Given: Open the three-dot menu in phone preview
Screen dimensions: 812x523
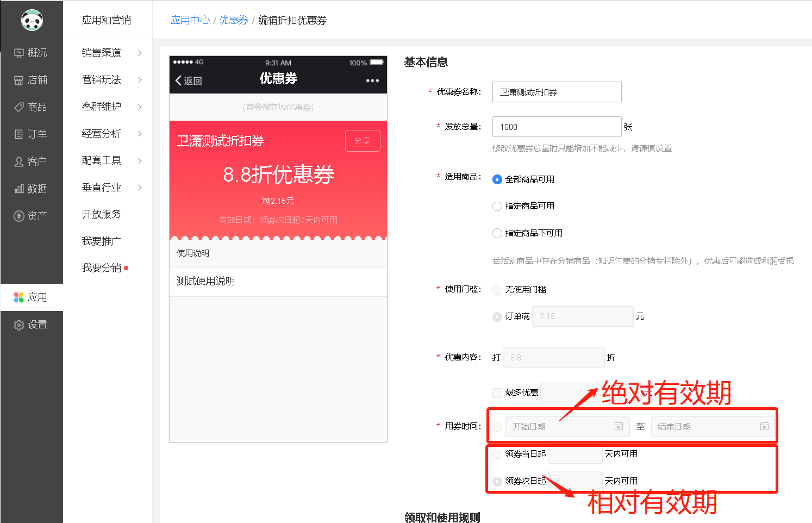Looking at the screenshot, I should [x=372, y=80].
